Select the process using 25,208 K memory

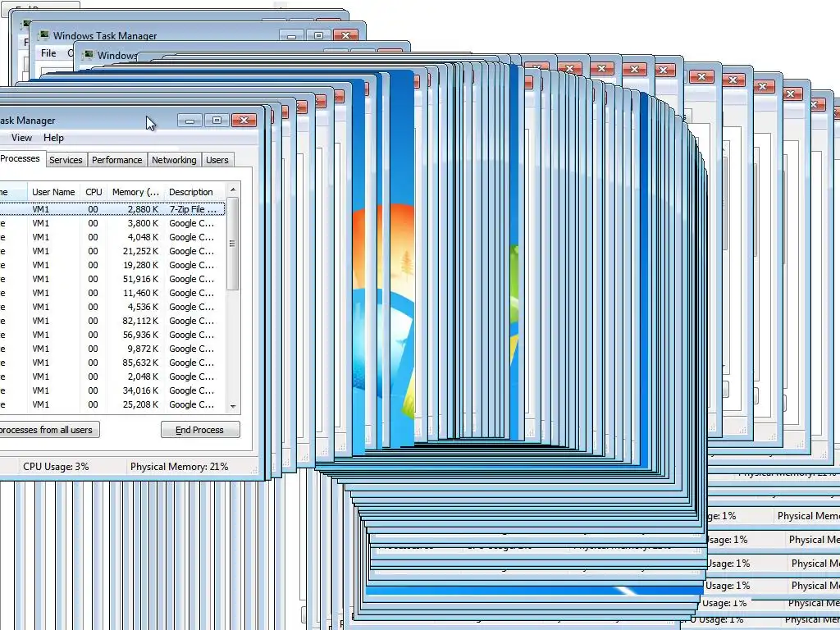[x=112, y=404]
